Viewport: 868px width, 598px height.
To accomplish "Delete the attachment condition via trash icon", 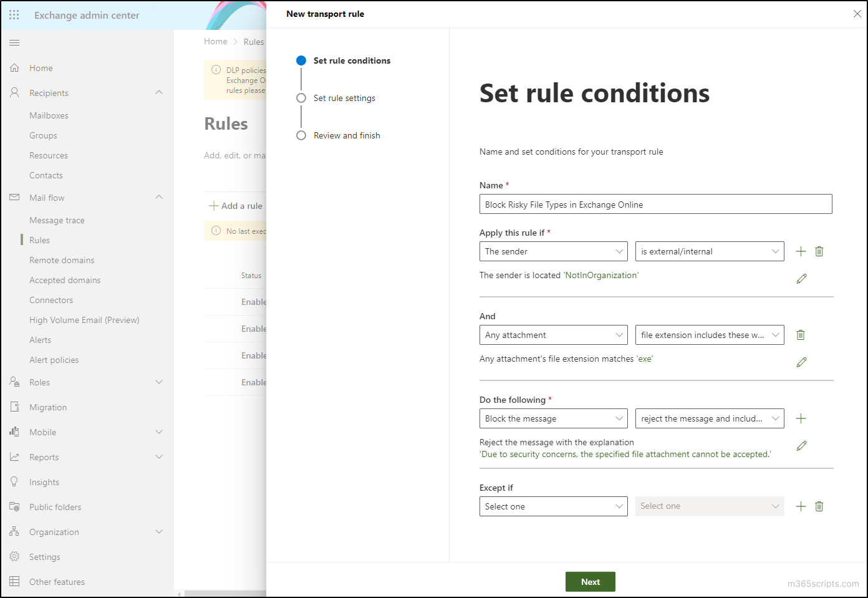I will click(x=801, y=335).
